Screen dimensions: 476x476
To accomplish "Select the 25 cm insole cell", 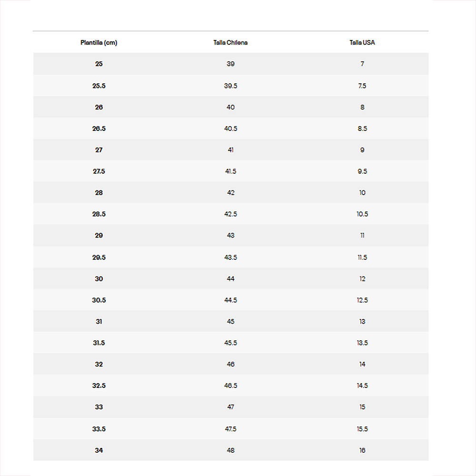I will point(99,64).
